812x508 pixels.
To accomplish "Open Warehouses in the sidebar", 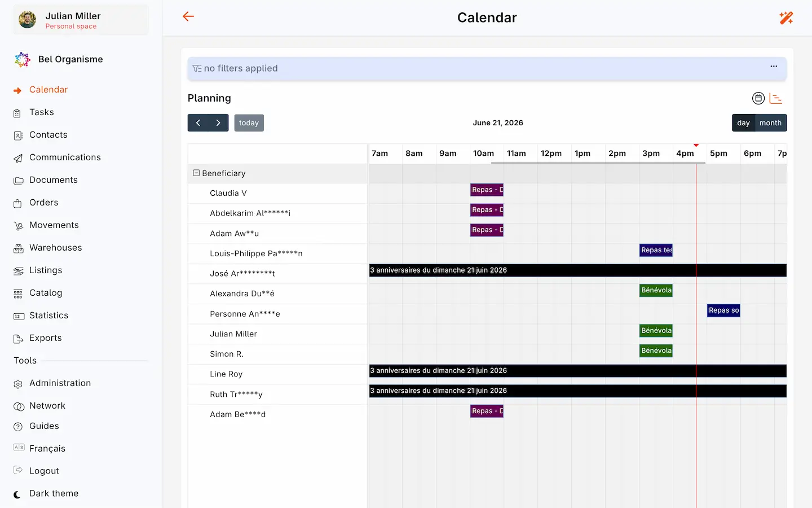I will [55, 248].
